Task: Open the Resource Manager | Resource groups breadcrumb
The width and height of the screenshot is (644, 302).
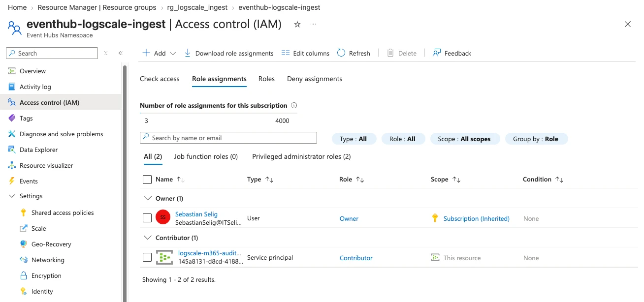Action: pyautogui.click(x=97, y=7)
